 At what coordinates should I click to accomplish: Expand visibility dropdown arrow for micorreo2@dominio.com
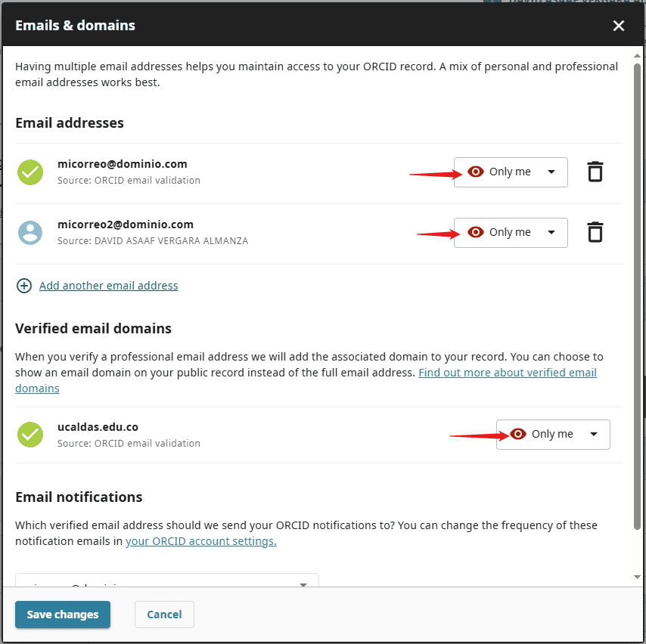click(551, 232)
